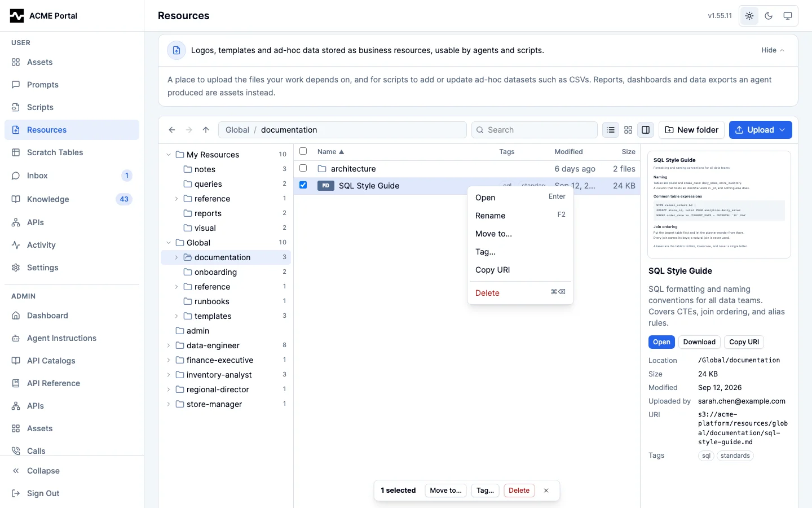Image resolution: width=812 pixels, height=508 pixels.
Task: Open Scripts in sidebar
Action: 72,107
